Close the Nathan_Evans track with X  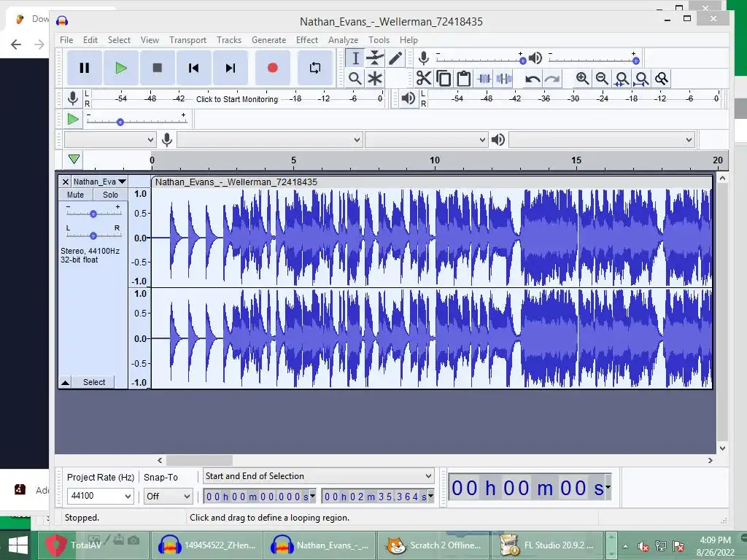[x=65, y=182]
